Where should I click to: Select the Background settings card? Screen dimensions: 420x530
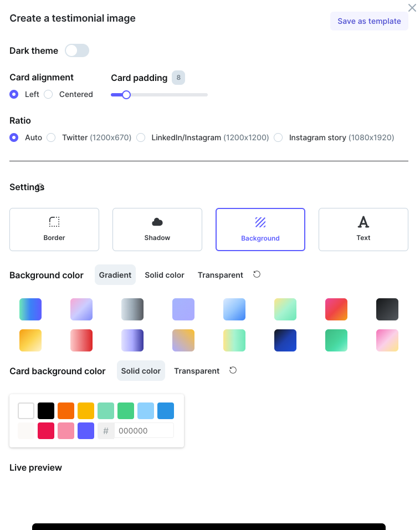click(x=260, y=230)
